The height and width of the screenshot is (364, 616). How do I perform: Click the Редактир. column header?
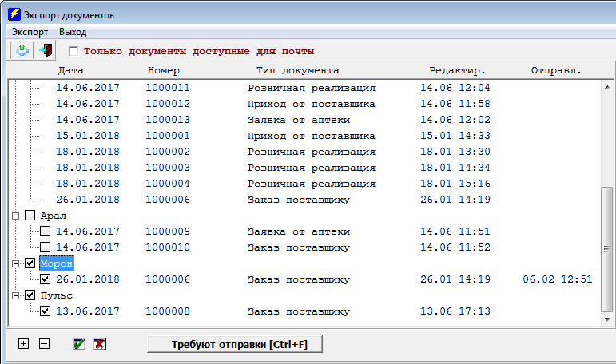tap(457, 71)
